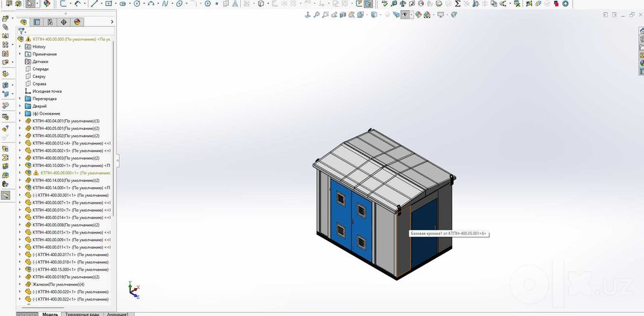Choose the Straight Slot sketch tool
The image size is (644, 316).
pyautogui.click(x=122, y=3)
